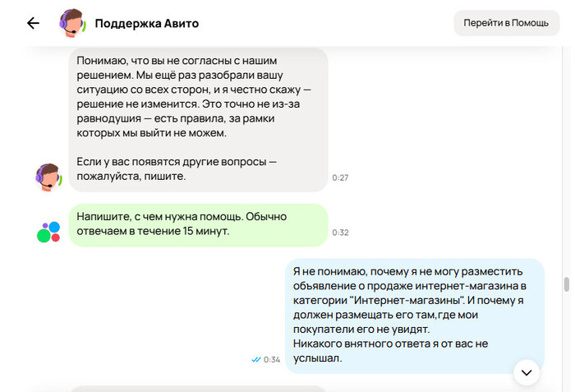
Task: Open the Поддержка Авито chat title
Action: tap(146, 23)
